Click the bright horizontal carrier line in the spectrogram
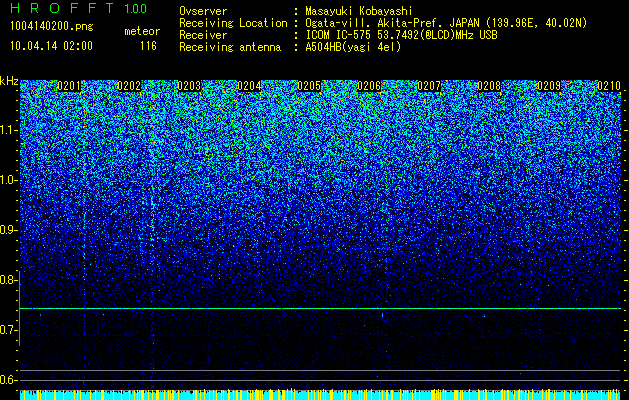The image size is (629, 400). pyautogui.click(x=320, y=309)
